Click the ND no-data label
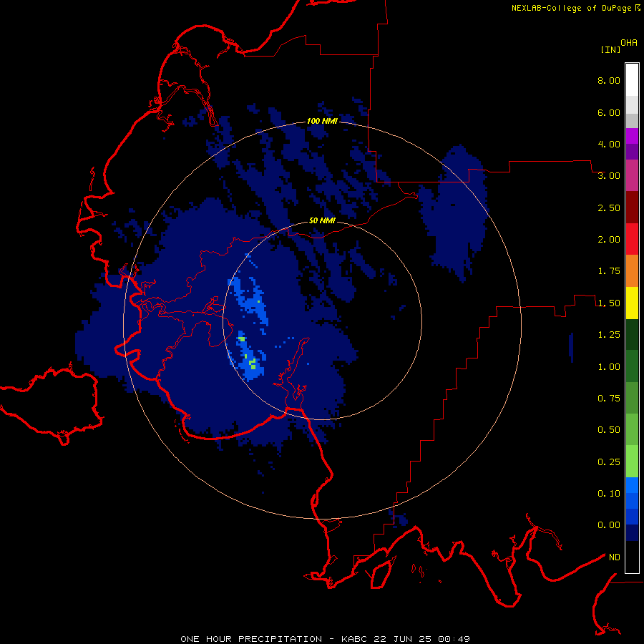This screenshot has height=644, width=644. pos(615,557)
